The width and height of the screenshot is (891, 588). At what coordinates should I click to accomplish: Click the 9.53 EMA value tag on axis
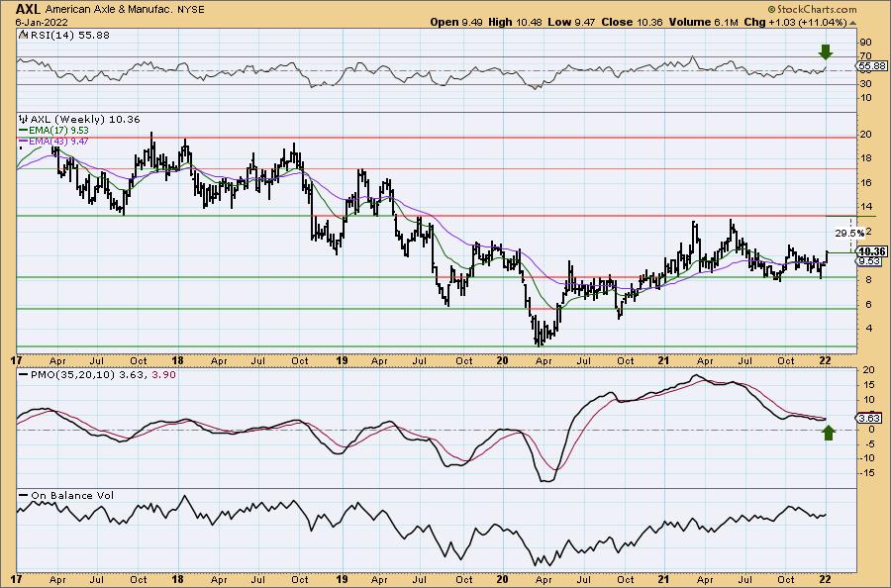pyautogui.click(x=869, y=260)
